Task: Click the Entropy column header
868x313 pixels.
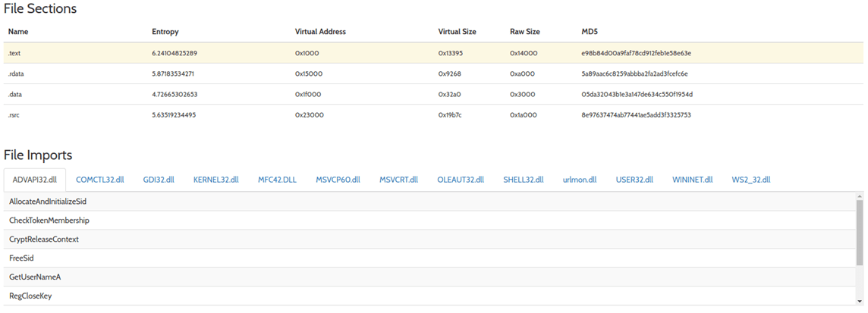Action: pos(165,32)
